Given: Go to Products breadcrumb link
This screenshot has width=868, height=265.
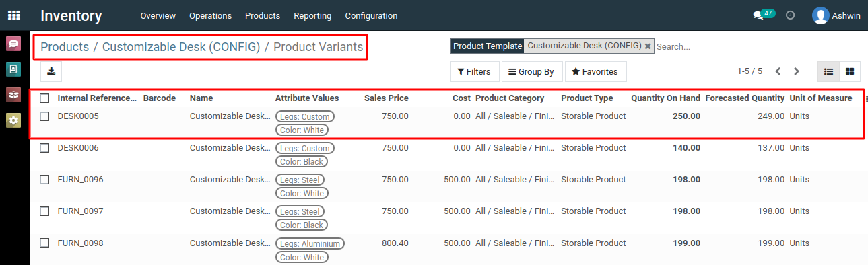Looking at the screenshot, I should 65,47.
